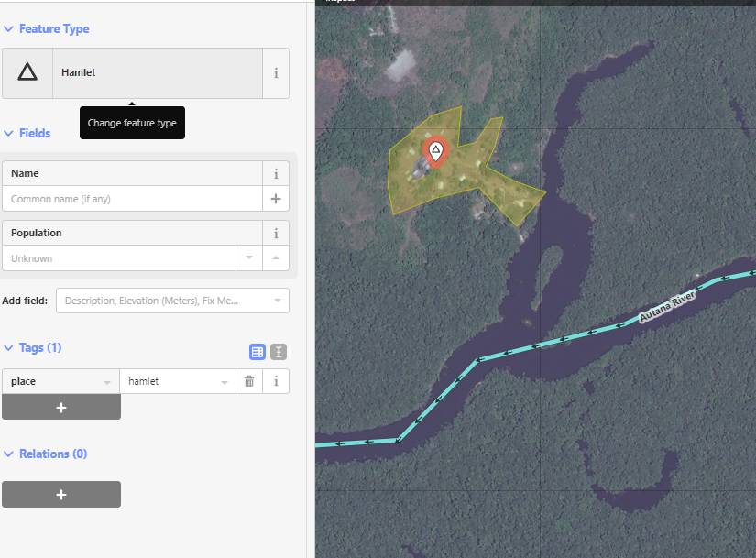
Task: Collapse the Relations (0) section
Action: 45,454
